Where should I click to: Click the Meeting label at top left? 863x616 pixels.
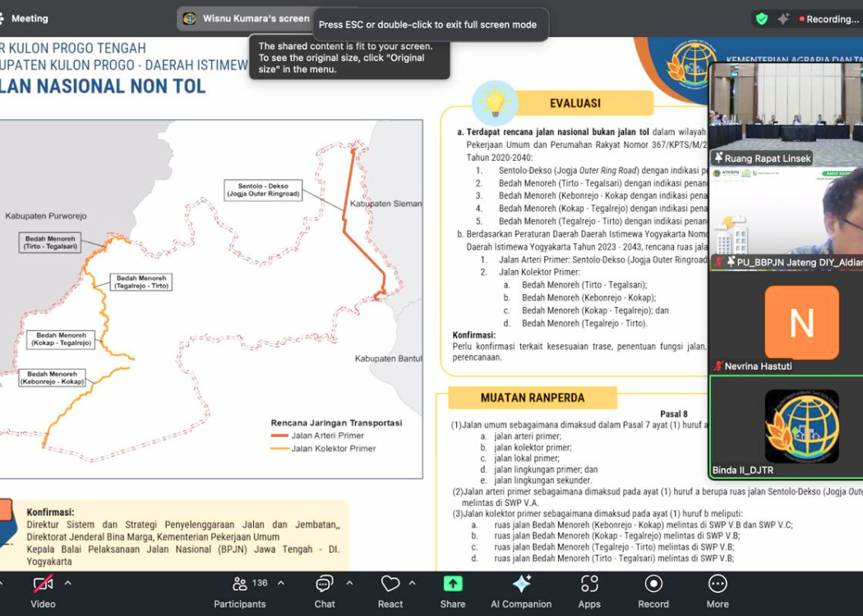click(30, 18)
